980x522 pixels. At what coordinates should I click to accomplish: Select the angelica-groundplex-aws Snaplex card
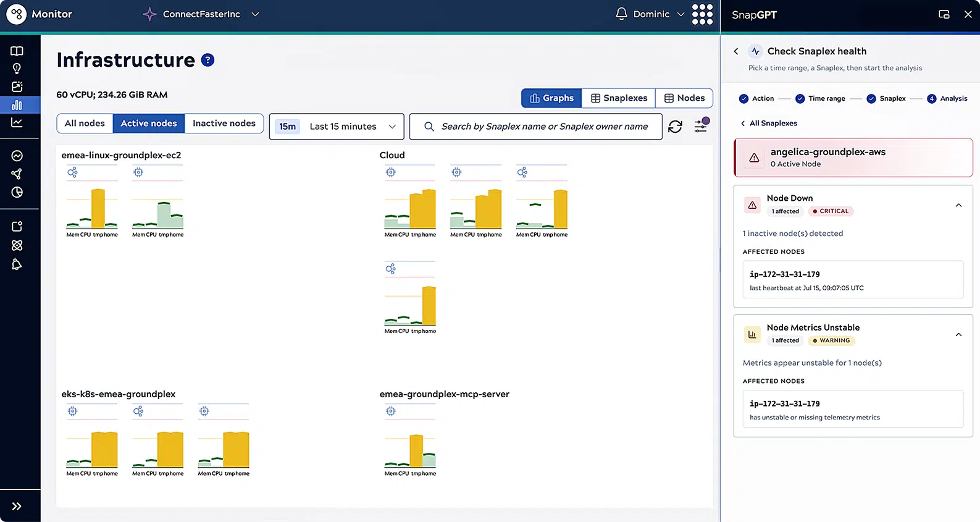[x=853, y=158]
